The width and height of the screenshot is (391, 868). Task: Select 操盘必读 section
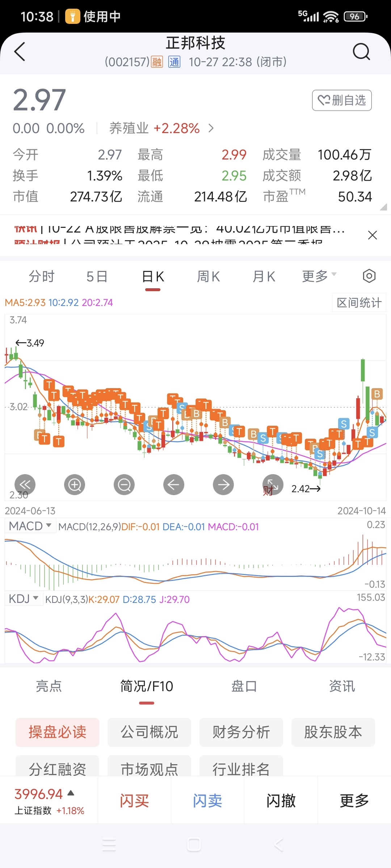click(x=57, y=732)
